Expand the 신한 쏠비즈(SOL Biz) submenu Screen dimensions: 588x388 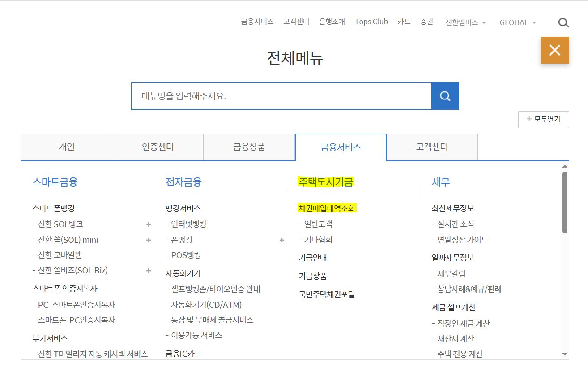pyautogui.click(x=148, y=270)
